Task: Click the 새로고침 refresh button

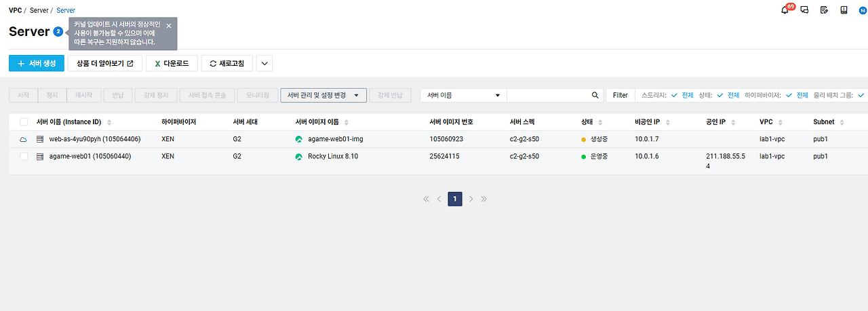Action: pos(227,63)
